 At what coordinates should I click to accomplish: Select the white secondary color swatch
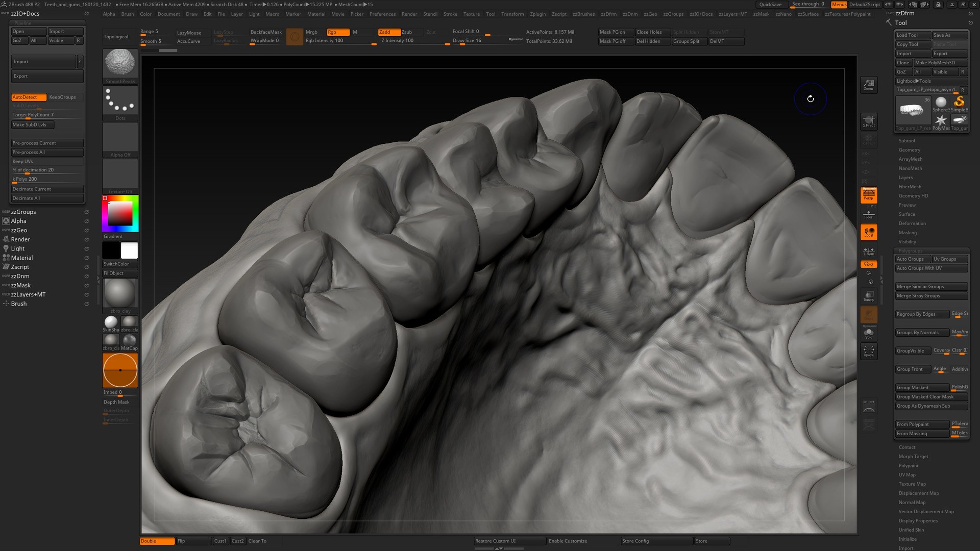coord(129,251)
